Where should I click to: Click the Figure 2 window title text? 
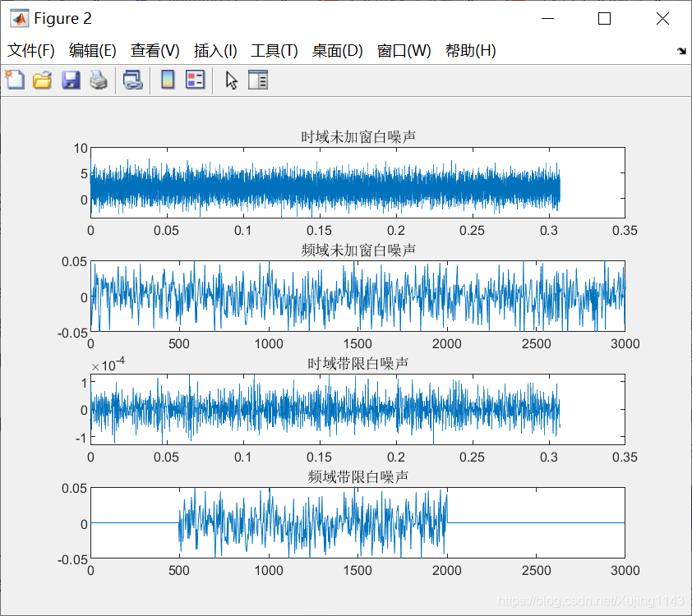[x=62, y=19]
